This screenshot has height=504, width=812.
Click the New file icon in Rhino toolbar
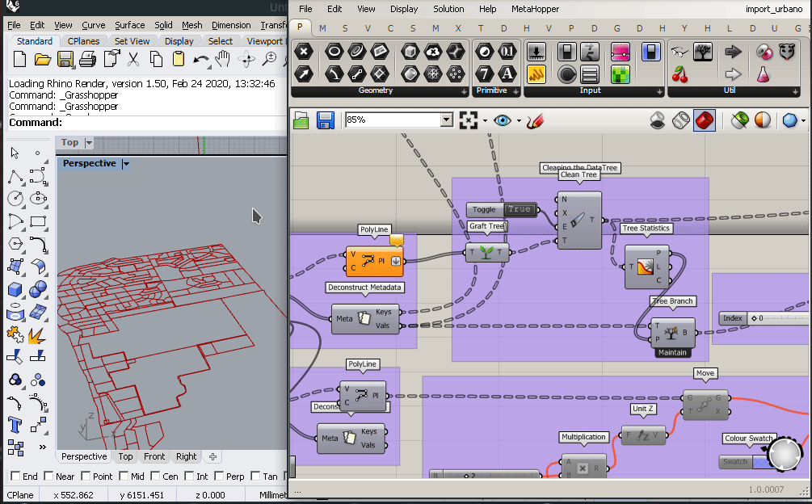[x=19, y=60]
